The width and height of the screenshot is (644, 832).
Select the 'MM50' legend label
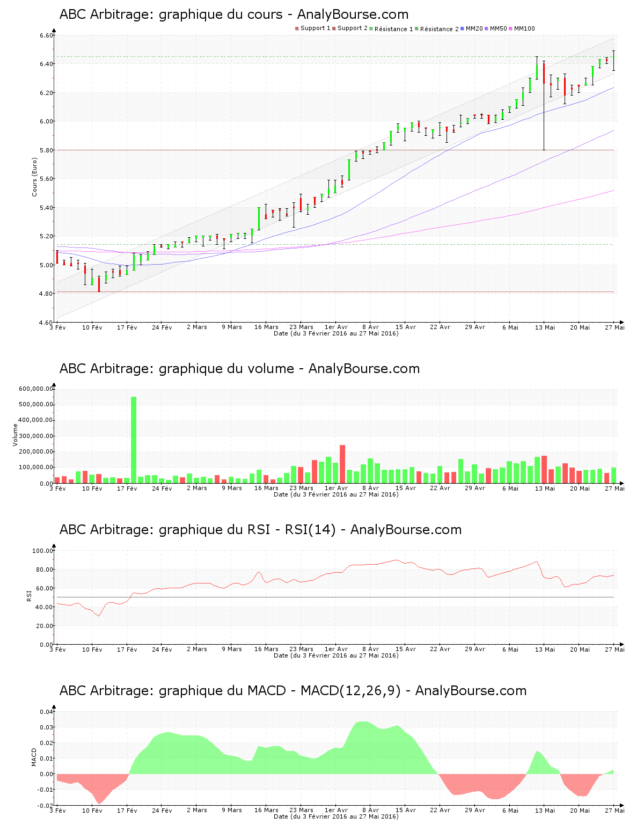pyautogui.click(x=498, y=28)
